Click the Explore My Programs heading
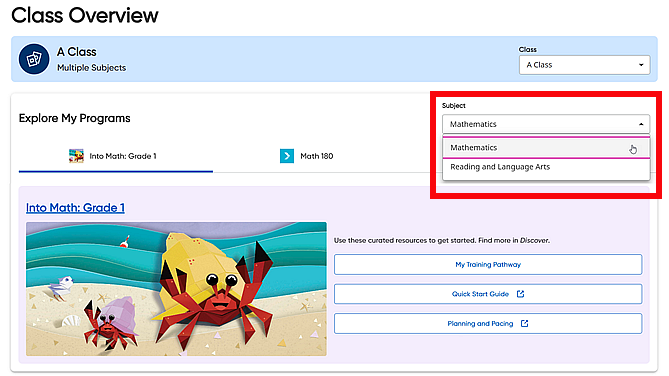Viewport: 669px width, 376px height. (75, 118)
